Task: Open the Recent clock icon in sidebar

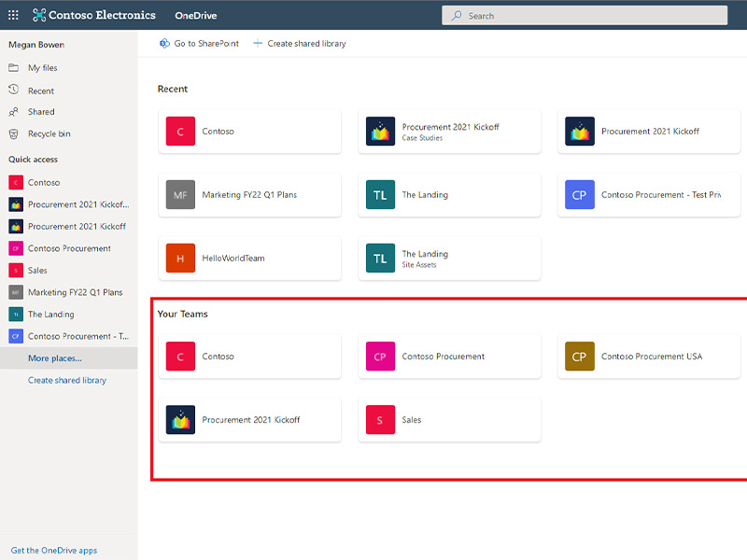Action: [x=14, y=90]
